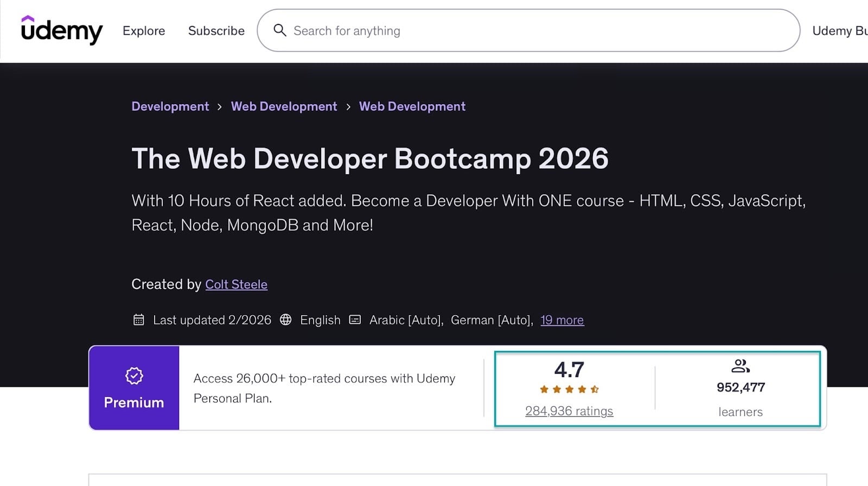
Task: Open the Subscribe menu item
Action: click(216, 31)
